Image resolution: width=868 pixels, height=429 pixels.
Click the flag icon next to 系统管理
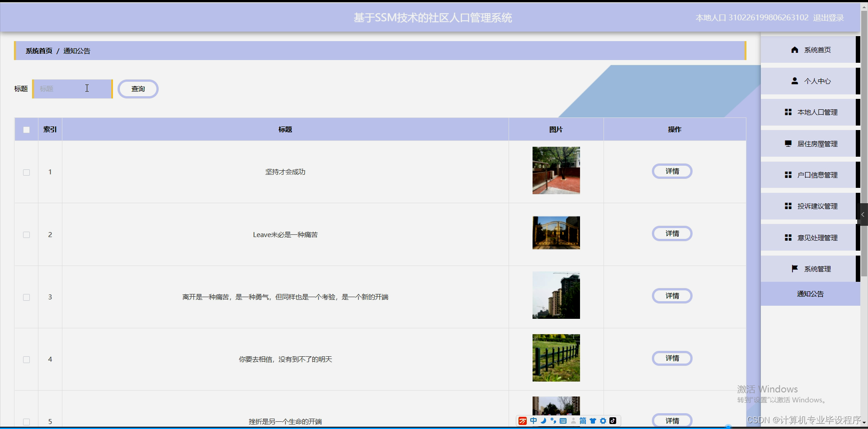(x=795, y=268)
